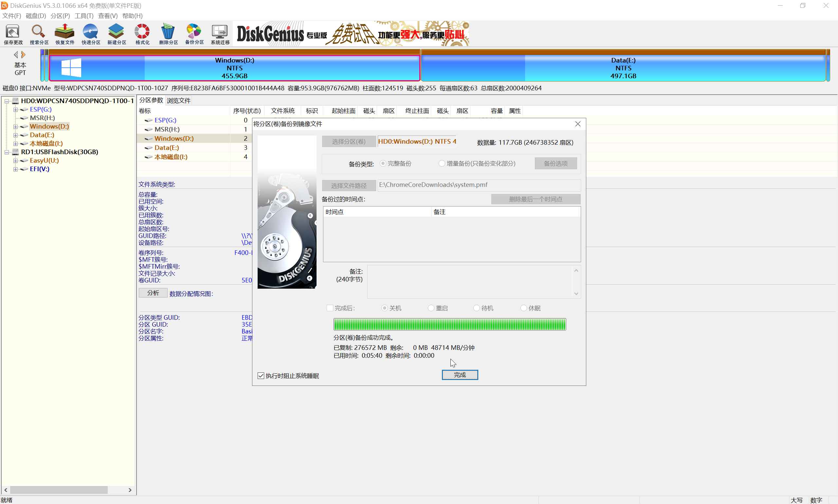Enable the 完成后 after-completion checkbox

330,308
